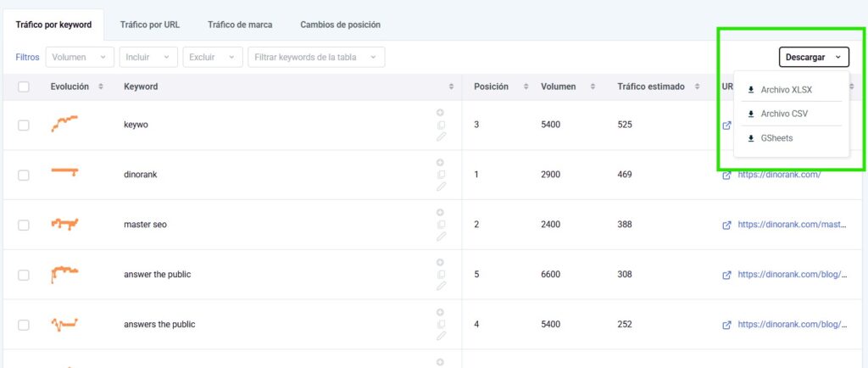Open Filtrar keywords de la tabla dropdown
Image resolution: width=868 pixels, height=368 pixels.
pyautogui.click(x=317, y=57)
